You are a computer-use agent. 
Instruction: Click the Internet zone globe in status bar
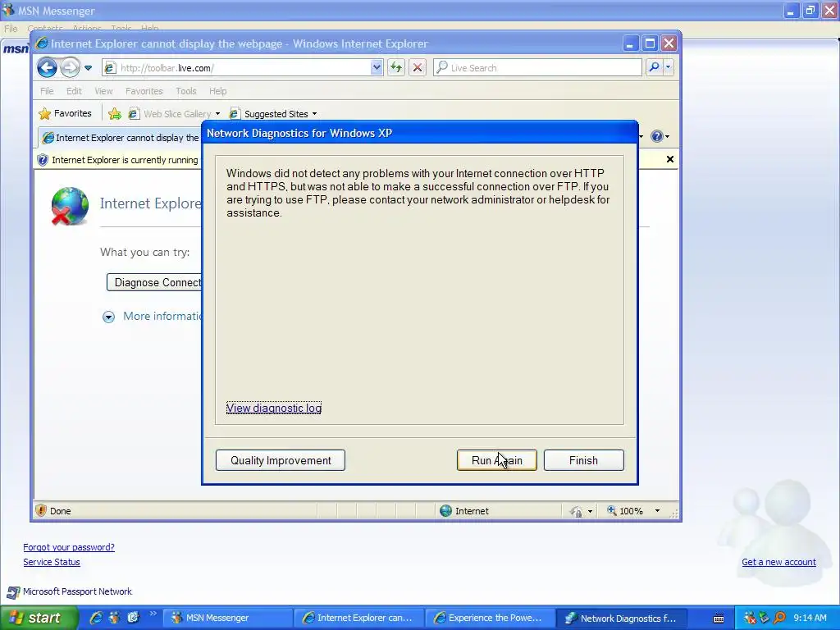[x=445, y=510]
